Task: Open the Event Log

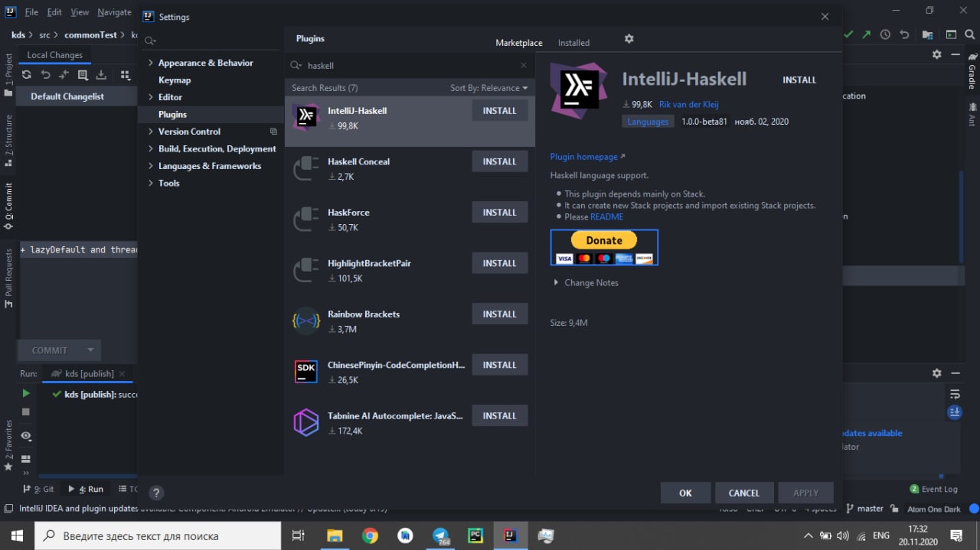Action: pos(934,489)
